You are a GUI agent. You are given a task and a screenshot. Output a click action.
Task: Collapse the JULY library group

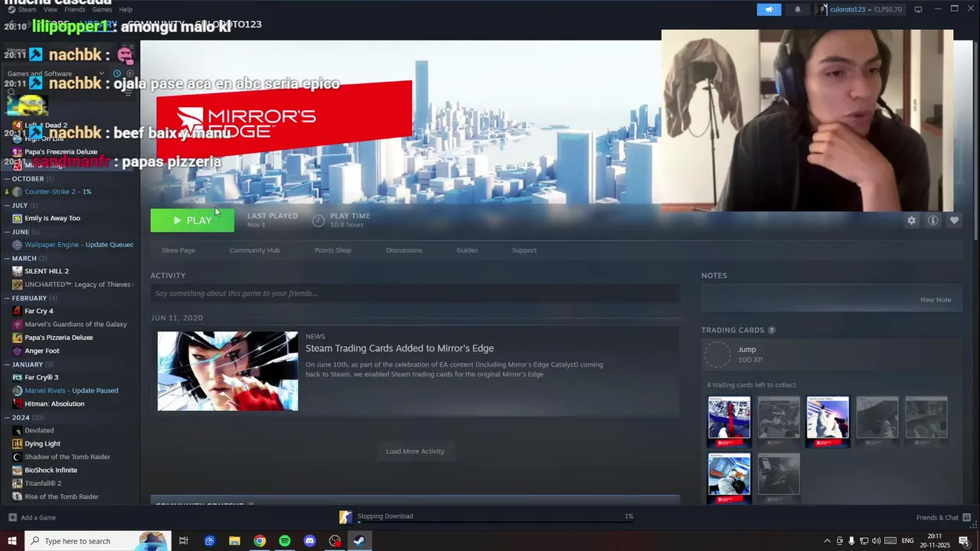pos(7,205)
